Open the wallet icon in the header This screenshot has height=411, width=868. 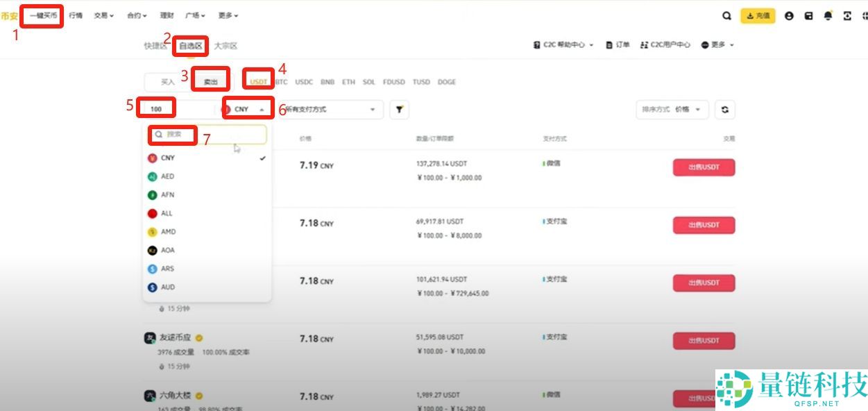click(x=808, y=15)
